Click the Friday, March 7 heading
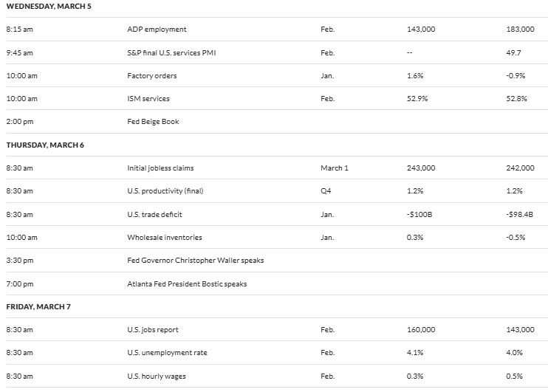The width and height of the screenshot is (548, 392). pyautogui.click(x=38, y=306)
